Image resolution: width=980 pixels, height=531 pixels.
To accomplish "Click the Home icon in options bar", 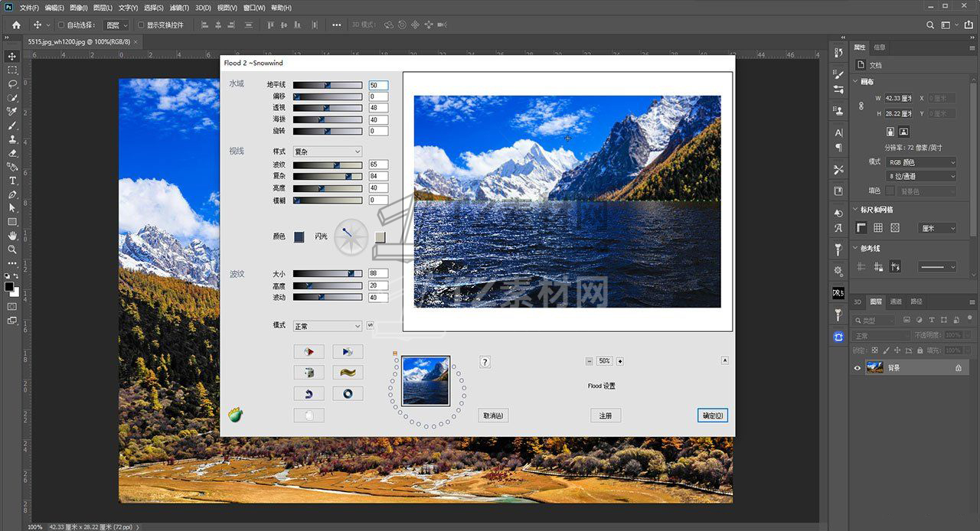I will [17, 24].
